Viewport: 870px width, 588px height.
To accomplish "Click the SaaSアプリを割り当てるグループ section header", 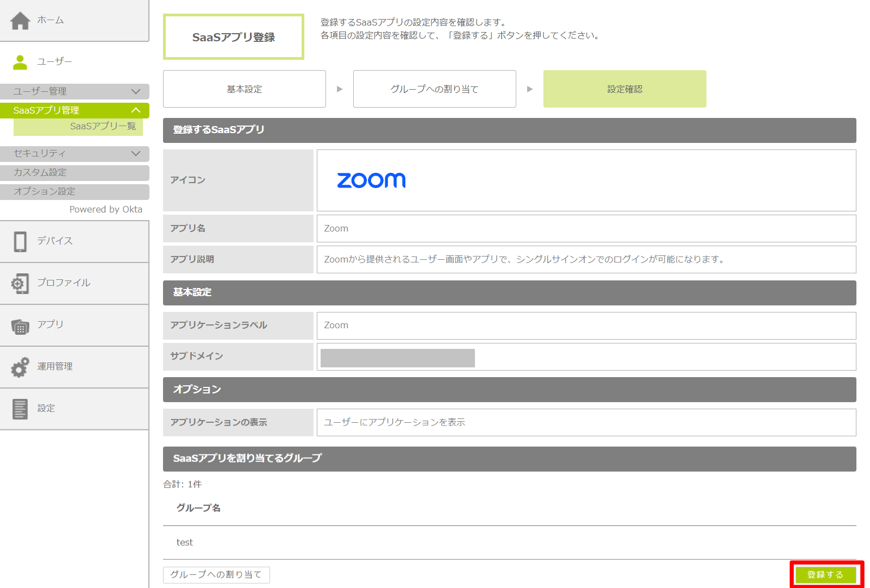I will click(x=510, y=459).
